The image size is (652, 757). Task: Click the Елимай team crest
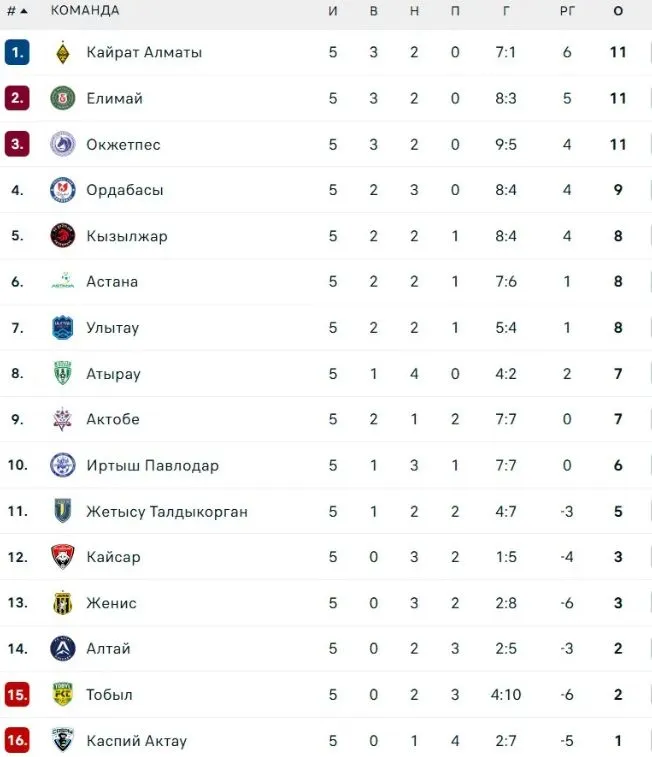[x=63, y=98]
